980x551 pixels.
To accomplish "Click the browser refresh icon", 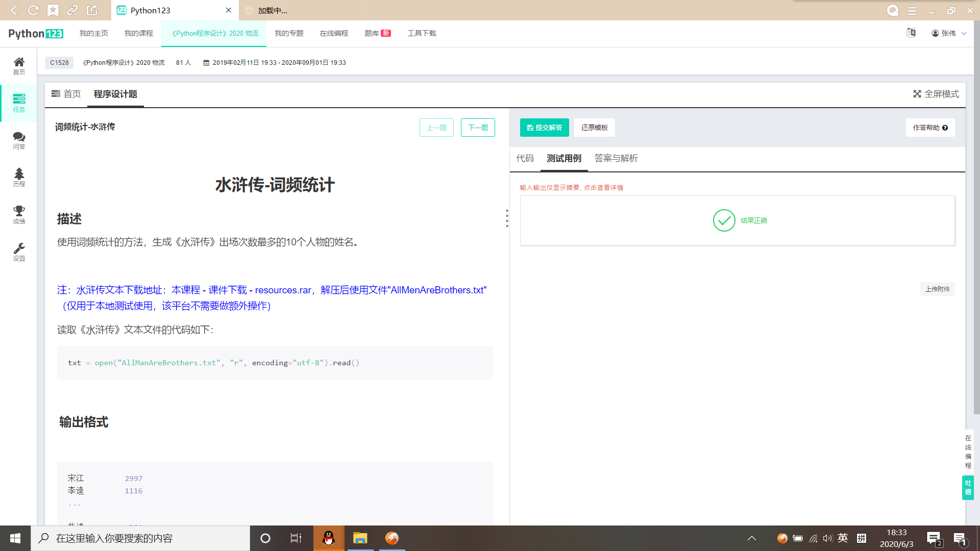I will click(x=33, y=10).
